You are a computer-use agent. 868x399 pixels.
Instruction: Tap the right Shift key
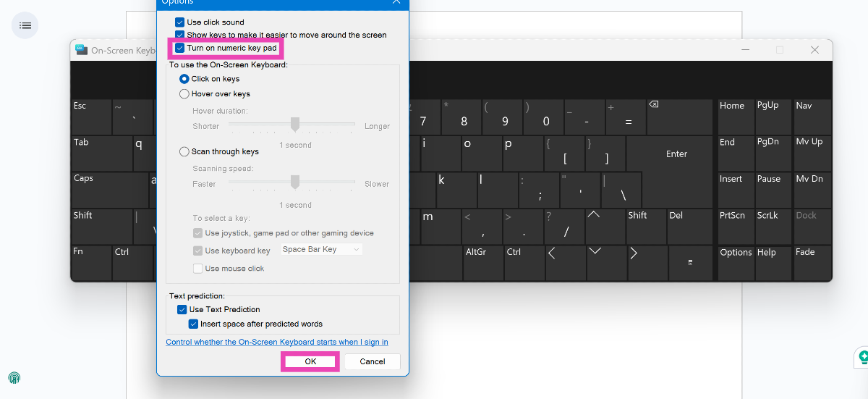(x=645, y=226)
